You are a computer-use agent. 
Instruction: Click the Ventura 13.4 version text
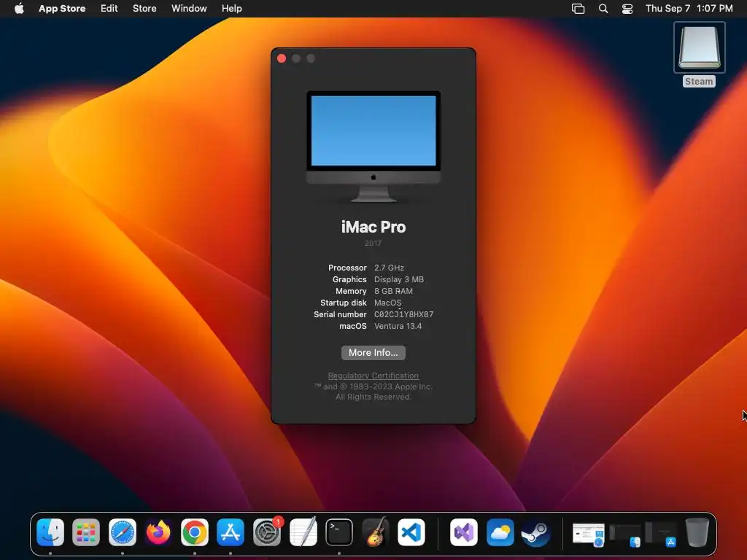click(398, 326)
